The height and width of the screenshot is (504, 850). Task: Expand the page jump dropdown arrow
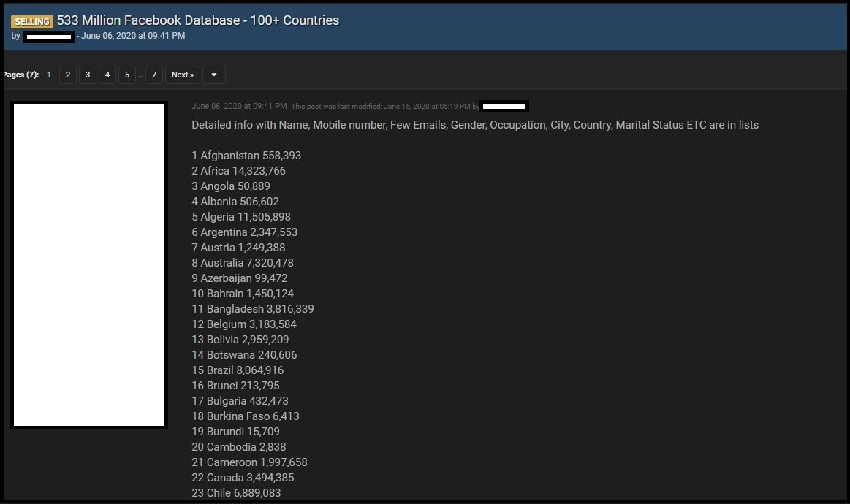(x=214, y=75)
